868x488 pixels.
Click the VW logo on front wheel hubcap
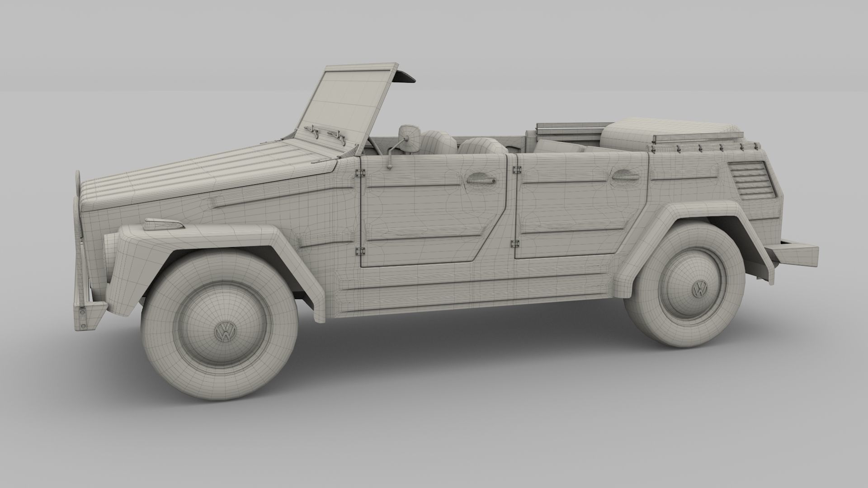(225, 332)
